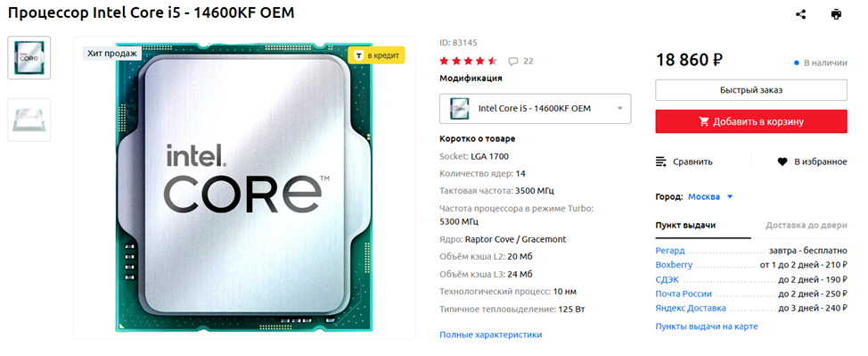This screenshot has height=356, width=868.
Task: Switch to Пункт выдачи tab
Action: [685, 225]
